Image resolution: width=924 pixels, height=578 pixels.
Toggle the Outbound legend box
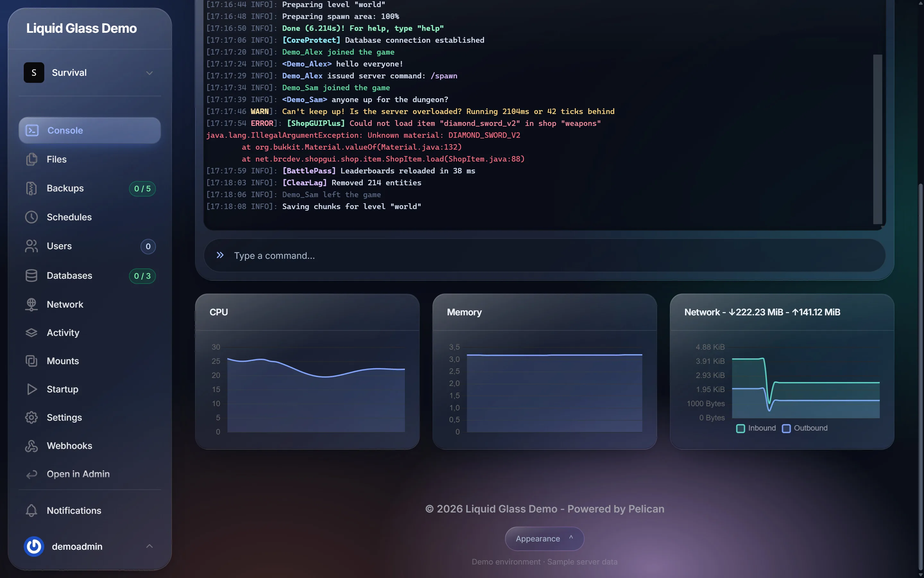point(786,429)
